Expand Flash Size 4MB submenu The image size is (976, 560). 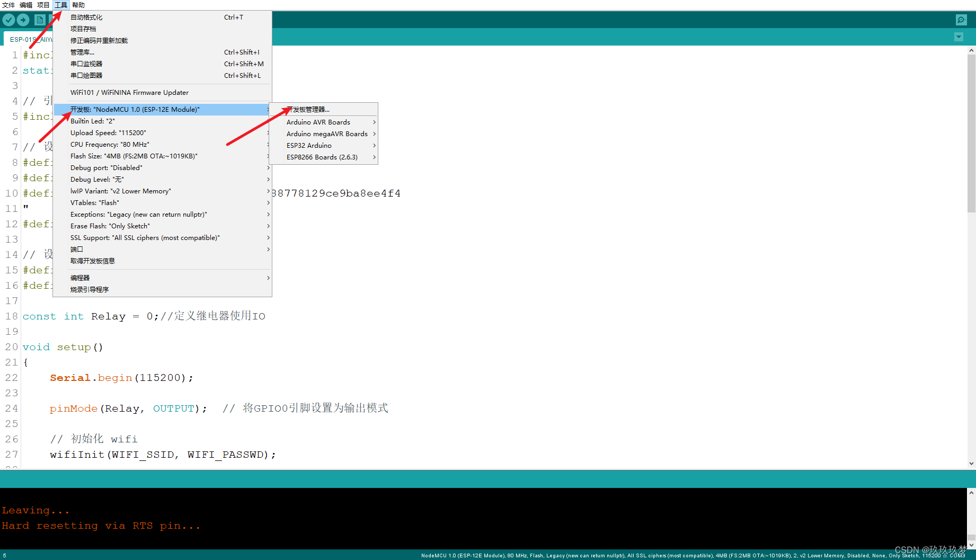(162, 156)
